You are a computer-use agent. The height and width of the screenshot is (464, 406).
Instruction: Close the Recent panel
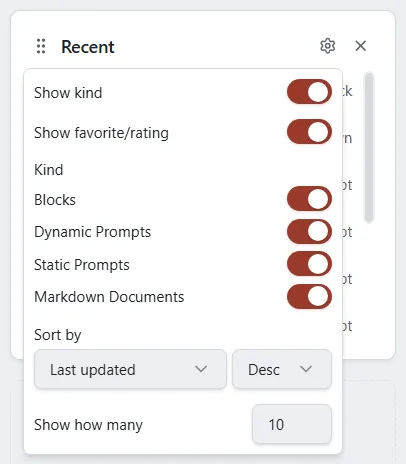click(x=361, y=46)
